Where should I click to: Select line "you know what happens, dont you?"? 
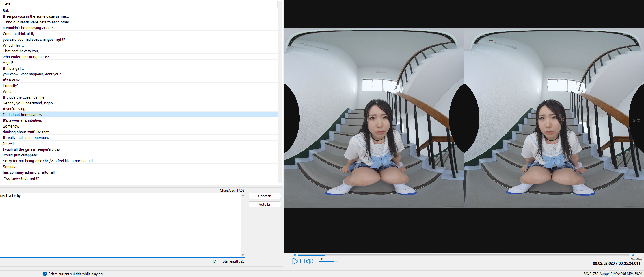point(139,74)
